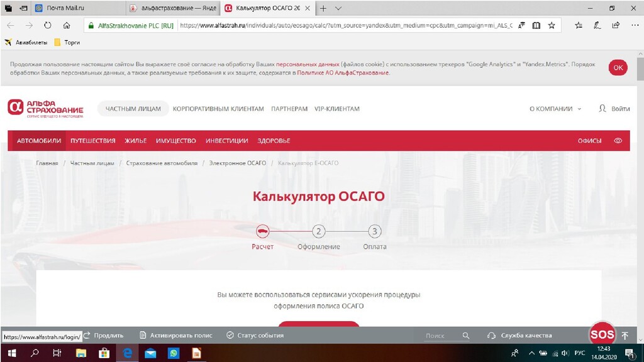Click the scroll-to-top arrow icon
This screenshot has width=644, height=362.
click(x=625, y=336)
